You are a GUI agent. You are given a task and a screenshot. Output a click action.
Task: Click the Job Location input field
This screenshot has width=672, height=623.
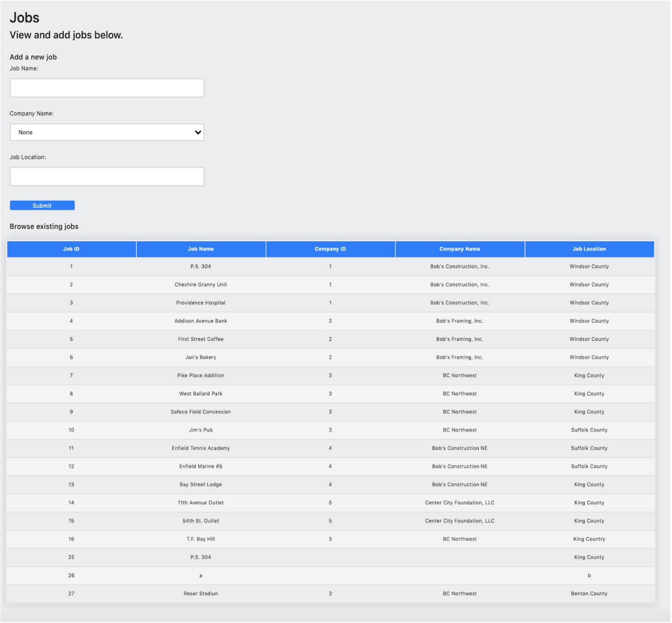pyautogui.click(x=107, y=176)
